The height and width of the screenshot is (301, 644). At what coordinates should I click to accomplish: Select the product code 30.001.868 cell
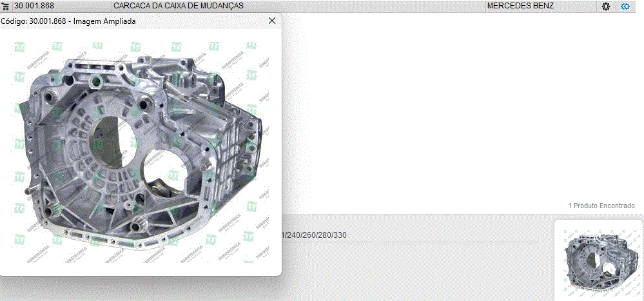click(61, 6)
